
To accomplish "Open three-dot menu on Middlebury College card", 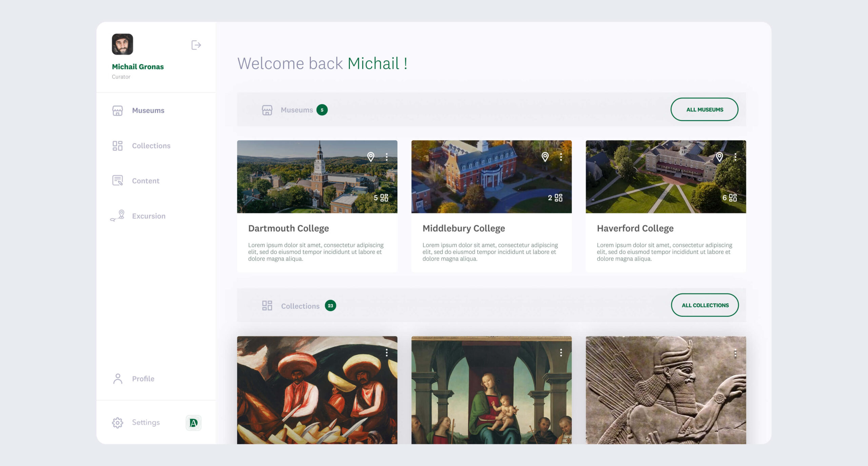I will click(561, 157).
